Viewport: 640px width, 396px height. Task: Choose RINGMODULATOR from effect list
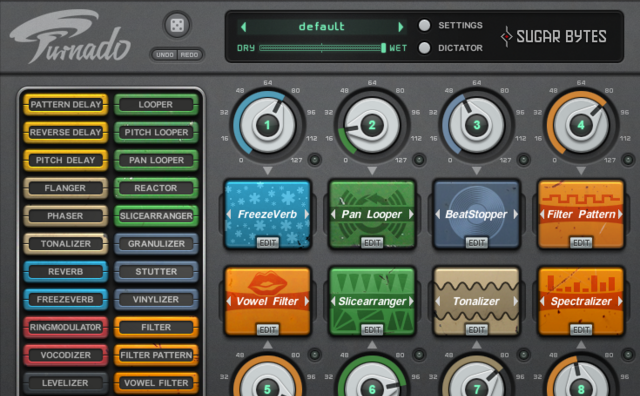click(66, 327)
